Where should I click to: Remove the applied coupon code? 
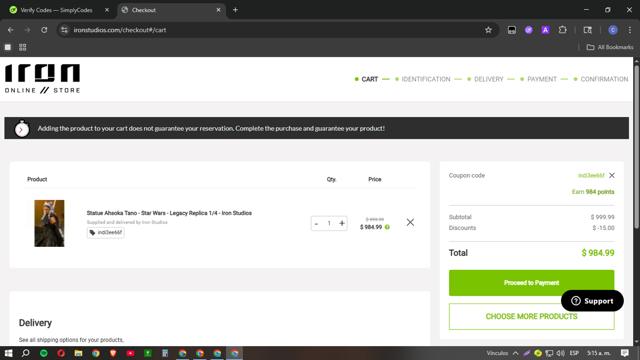coord(612,176)
